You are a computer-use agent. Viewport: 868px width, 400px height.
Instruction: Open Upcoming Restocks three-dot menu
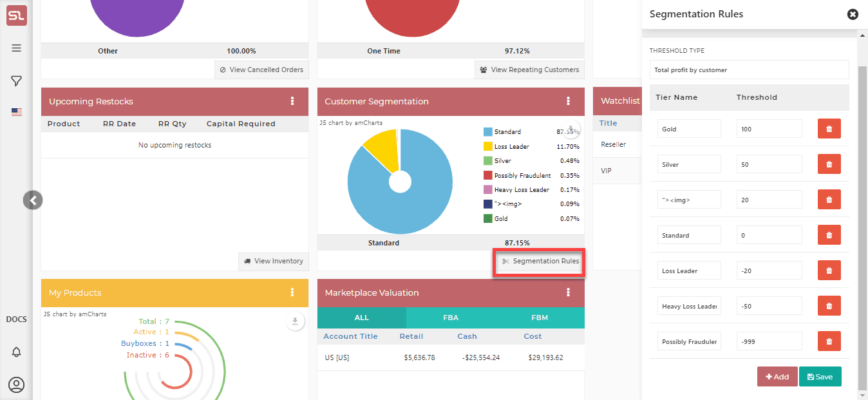[292, 101]
